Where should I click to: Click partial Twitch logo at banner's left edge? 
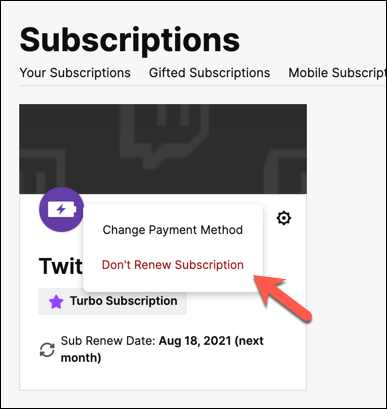coord(42,171)
